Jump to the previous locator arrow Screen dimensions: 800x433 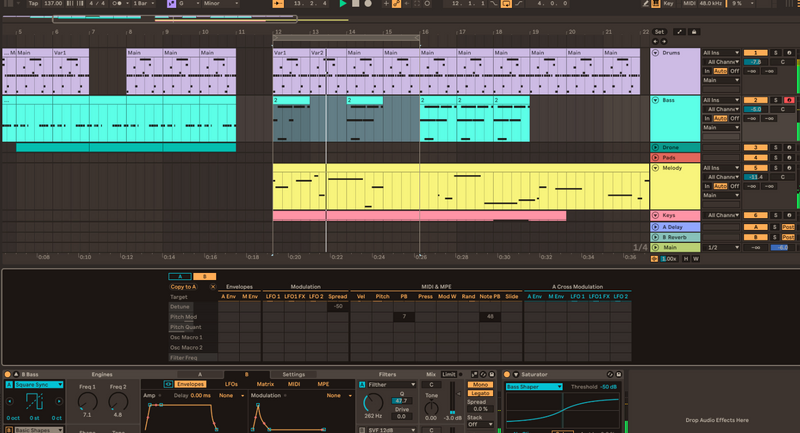656,41
